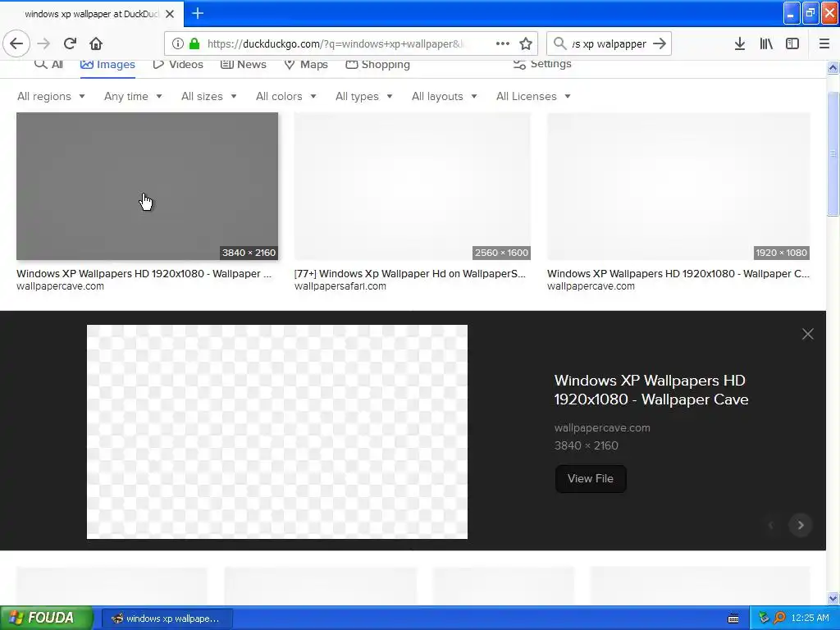840x630 pixels.
Task: Click the forward navigation arrow
Action: coord(43,44)
